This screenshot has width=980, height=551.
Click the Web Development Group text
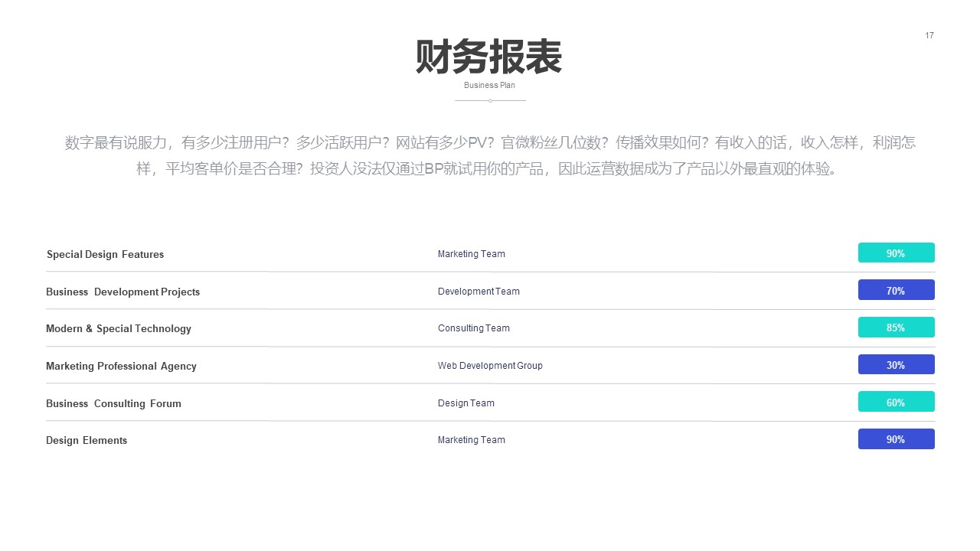[x=490, y=366]
